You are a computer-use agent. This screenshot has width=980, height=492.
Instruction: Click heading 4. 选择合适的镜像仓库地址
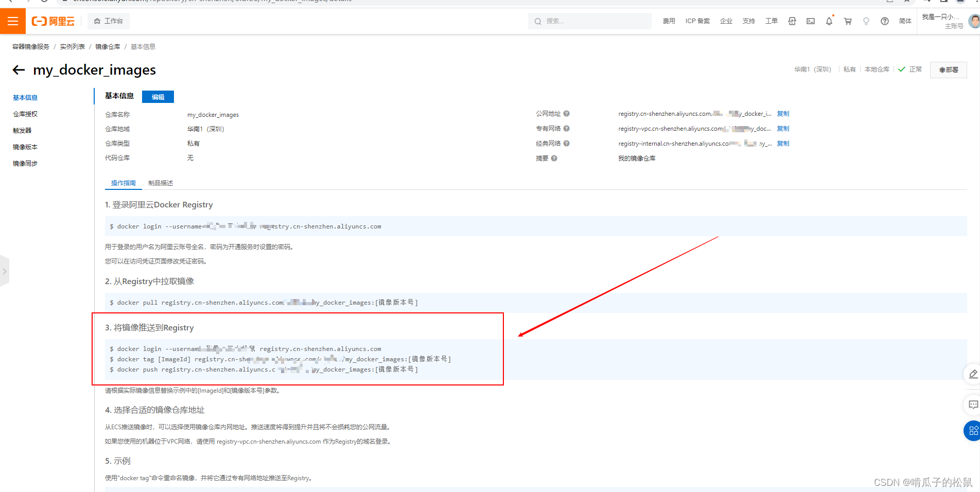[155, 410]
